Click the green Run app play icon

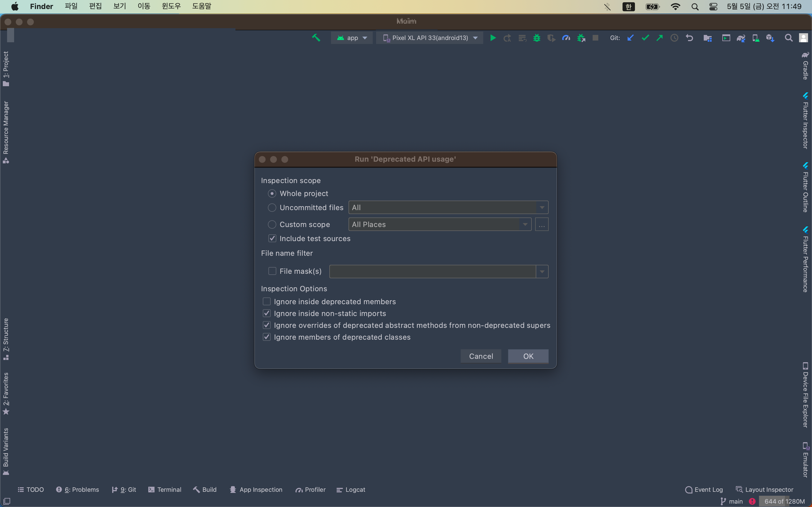493,38
